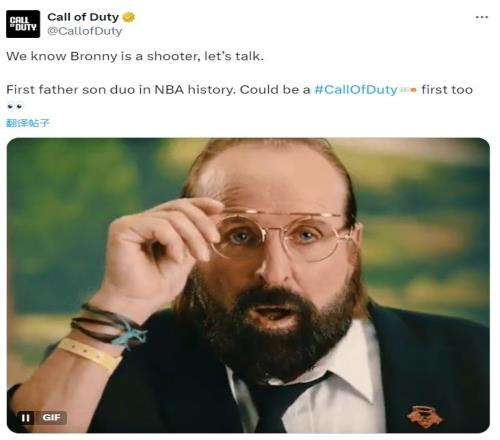Click the orange lapel pin in GIF

point(425,417)
